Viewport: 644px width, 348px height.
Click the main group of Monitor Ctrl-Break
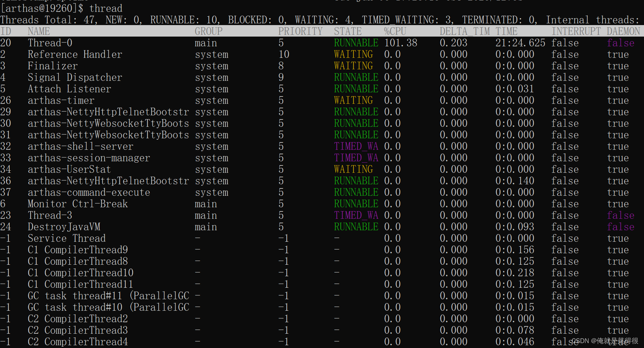tap(206, 204)
